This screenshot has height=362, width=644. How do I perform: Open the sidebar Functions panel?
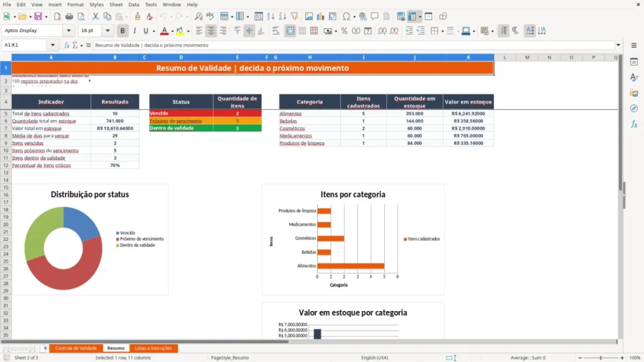634,124
